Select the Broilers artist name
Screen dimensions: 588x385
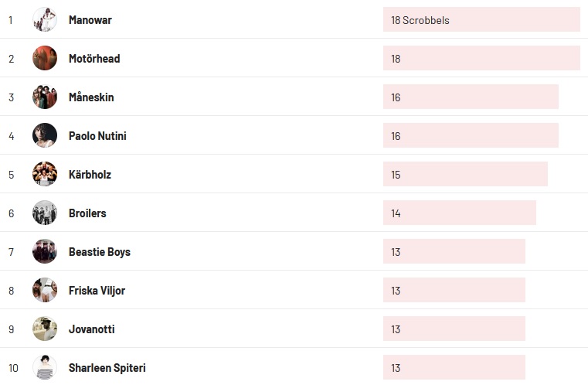[x=87, y=213]
